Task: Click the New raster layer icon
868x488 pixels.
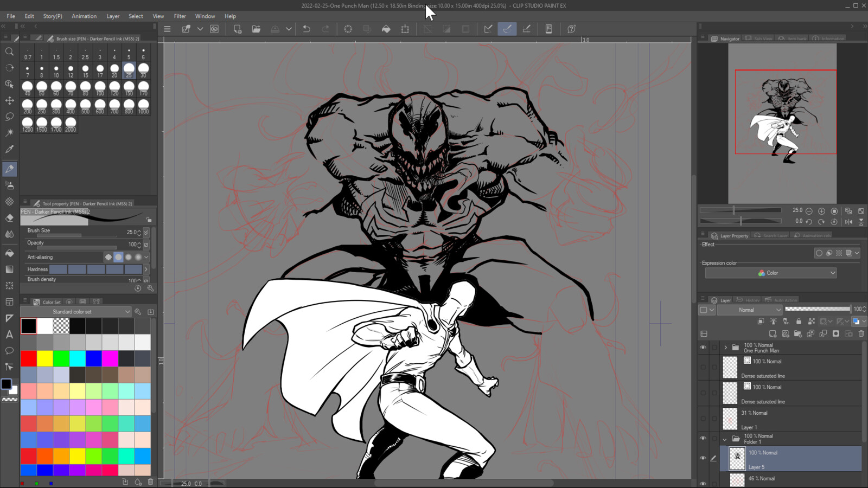Action: point(773,333)
